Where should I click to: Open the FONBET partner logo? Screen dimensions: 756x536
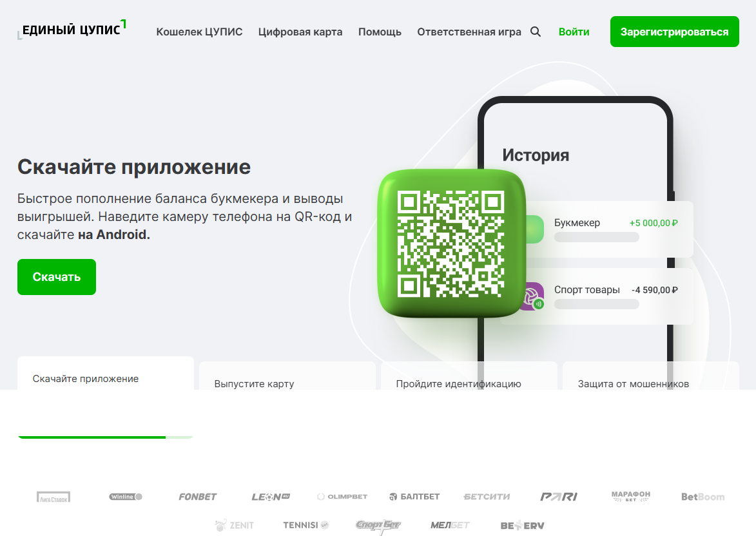(x=197, y=497)
